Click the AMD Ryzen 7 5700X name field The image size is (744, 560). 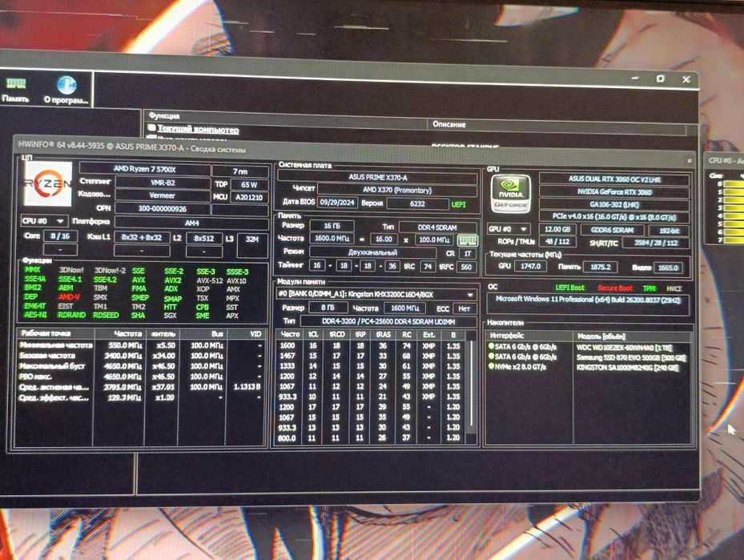click(145, 169)
